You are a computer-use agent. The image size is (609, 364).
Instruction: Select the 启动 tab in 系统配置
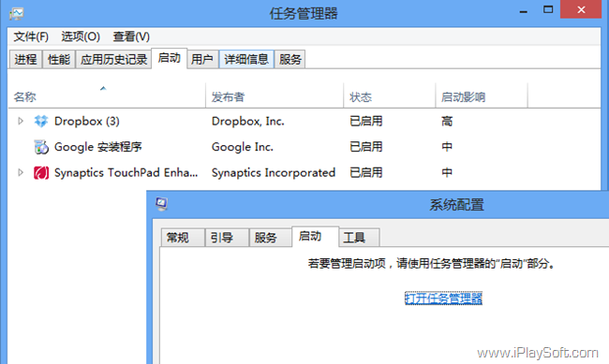[315, 237]
